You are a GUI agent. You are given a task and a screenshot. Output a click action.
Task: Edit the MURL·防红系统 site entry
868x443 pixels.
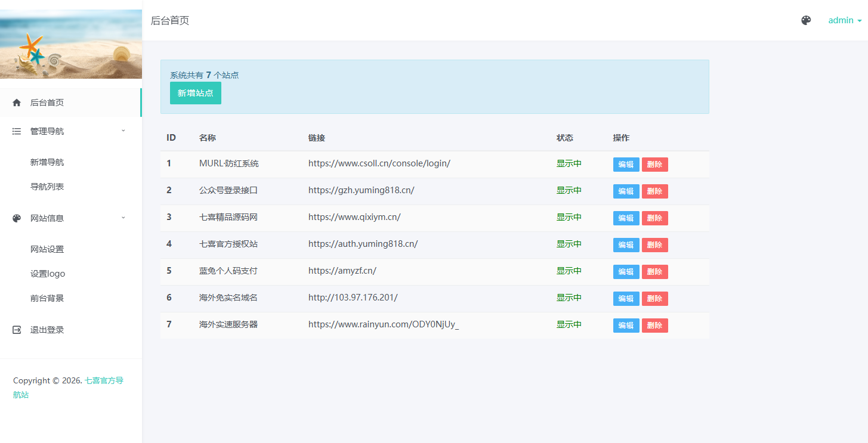[626, 165]
